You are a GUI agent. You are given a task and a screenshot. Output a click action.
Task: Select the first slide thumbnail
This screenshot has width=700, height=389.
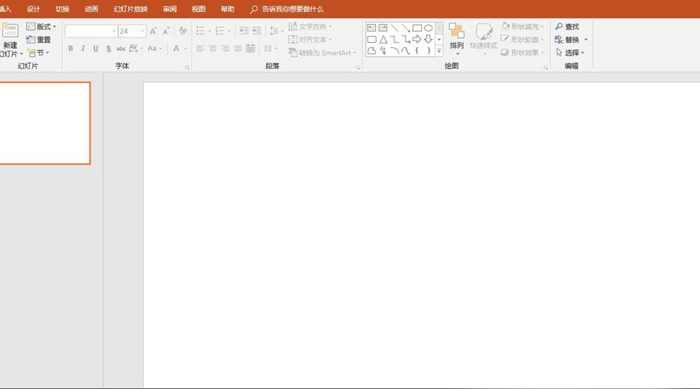coord(45,123)
